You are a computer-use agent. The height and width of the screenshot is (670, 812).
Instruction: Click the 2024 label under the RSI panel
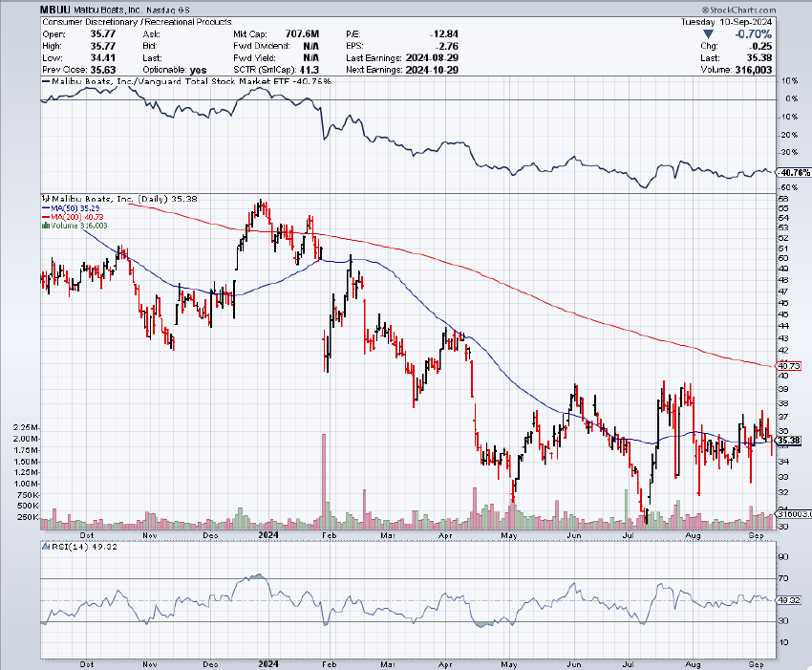tap(268, 663)
